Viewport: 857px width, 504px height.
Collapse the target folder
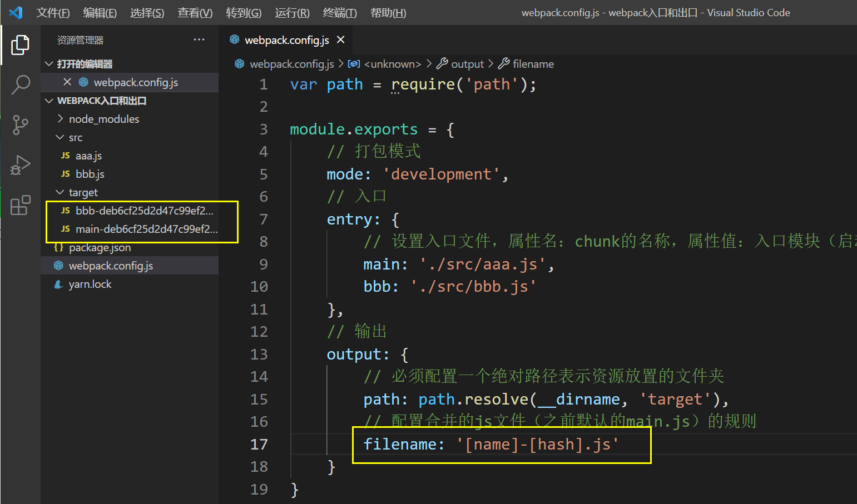pos(60,192)
